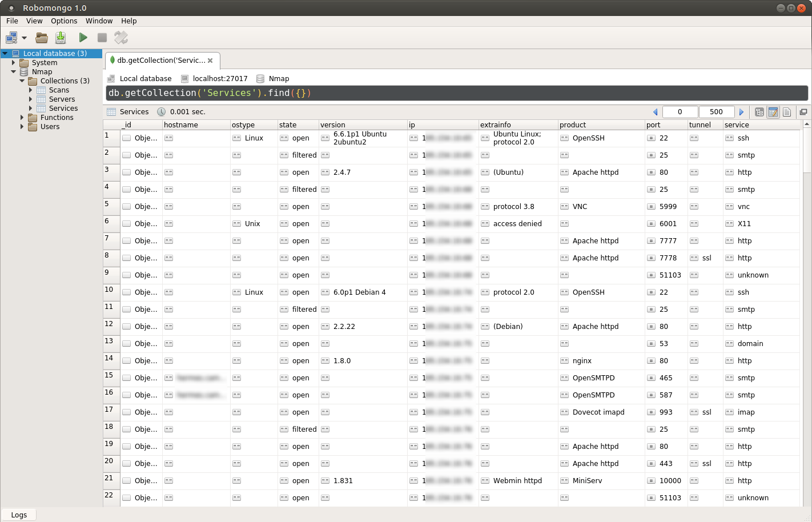The image size is (812, 522).
Task: Sort by the extrainfo column header
Action: 518,125
